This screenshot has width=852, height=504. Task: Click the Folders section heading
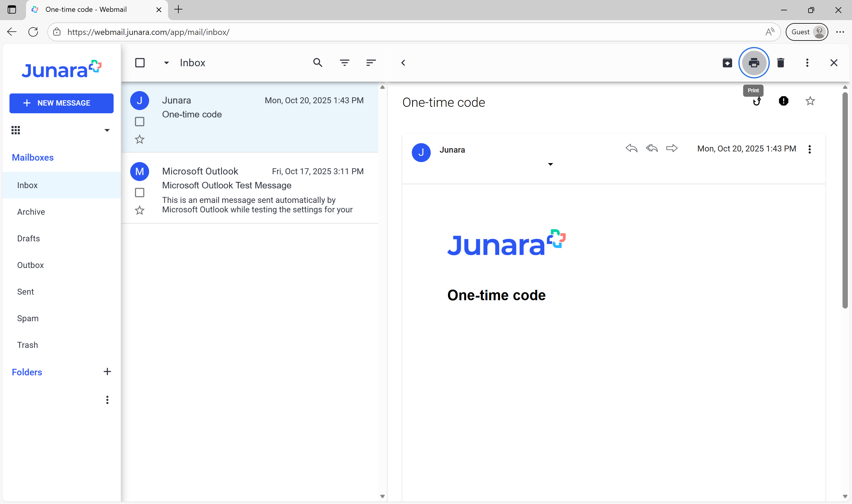tap(27, 372)
